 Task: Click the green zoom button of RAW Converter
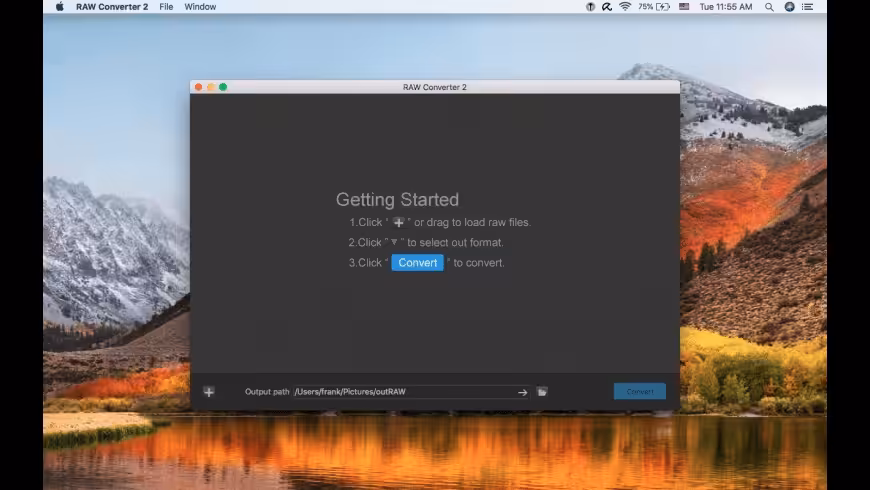(x=223, y=87)
